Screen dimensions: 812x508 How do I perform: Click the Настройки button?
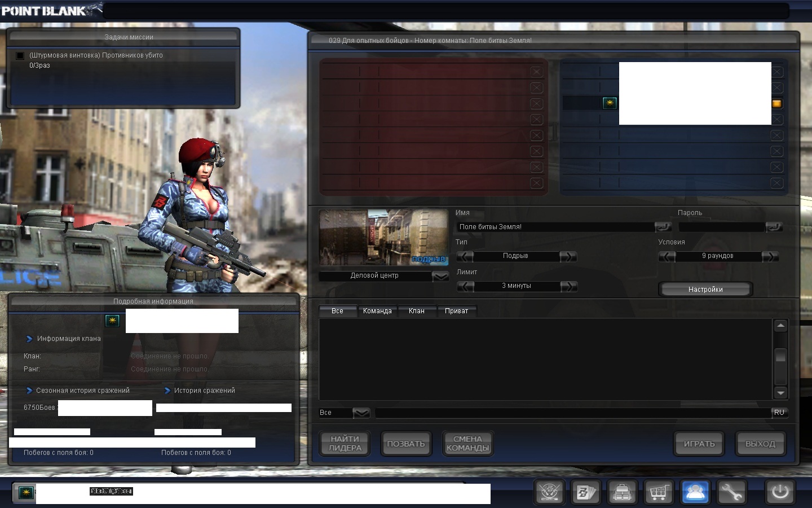(705, 289)
